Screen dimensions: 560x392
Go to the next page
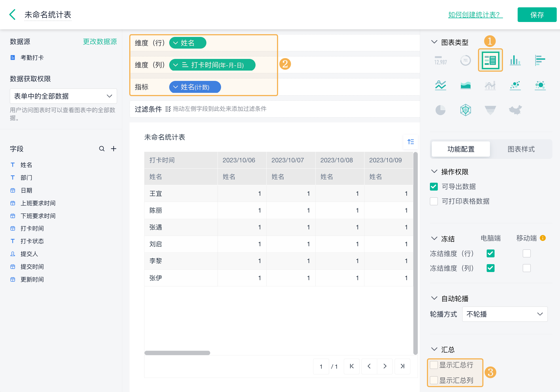[x=385, y=366]
